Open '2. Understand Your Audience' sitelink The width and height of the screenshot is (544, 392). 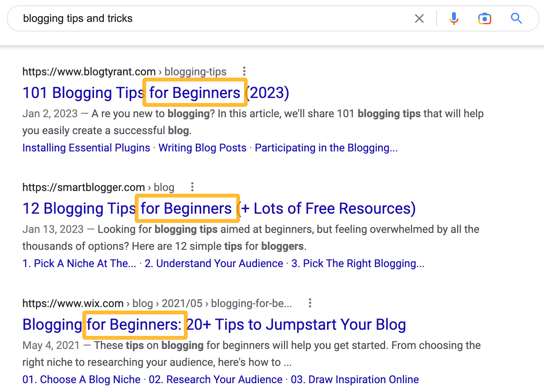click(x=214, y=263)
